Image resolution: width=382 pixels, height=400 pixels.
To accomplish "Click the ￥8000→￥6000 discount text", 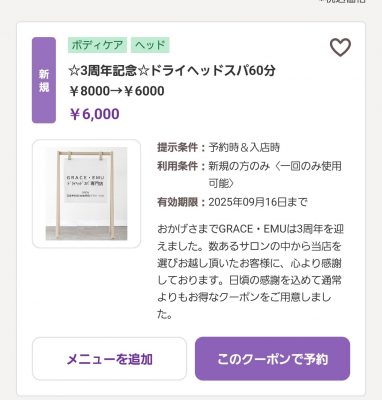I will coord(117,91).
